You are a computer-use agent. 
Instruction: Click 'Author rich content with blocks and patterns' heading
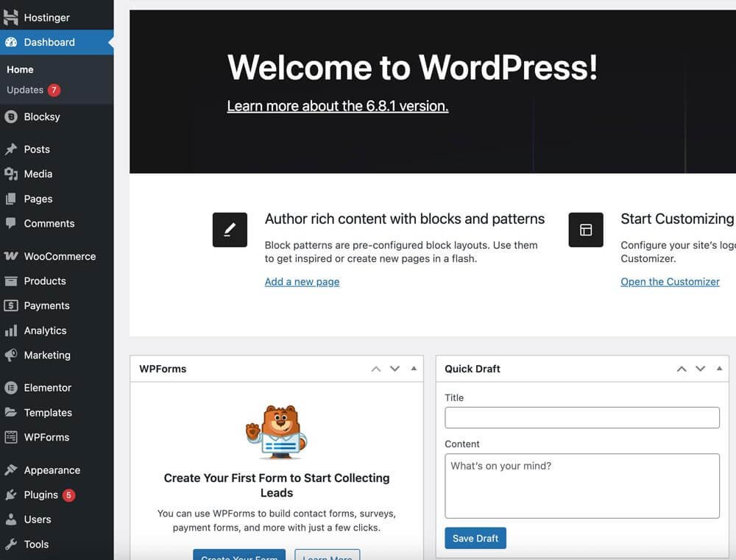pyautogui.click(x=405, y=219)
